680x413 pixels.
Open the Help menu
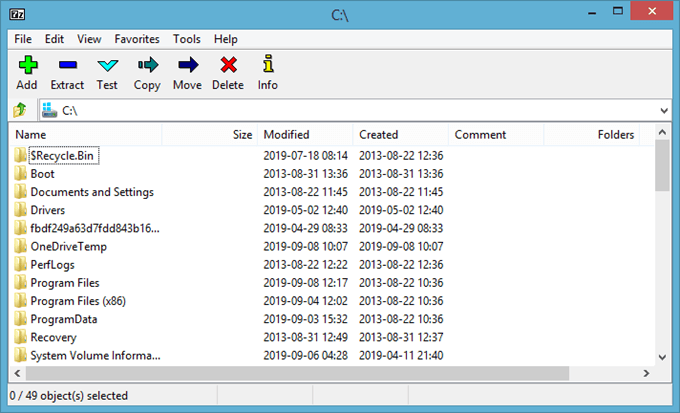[226, 39]
